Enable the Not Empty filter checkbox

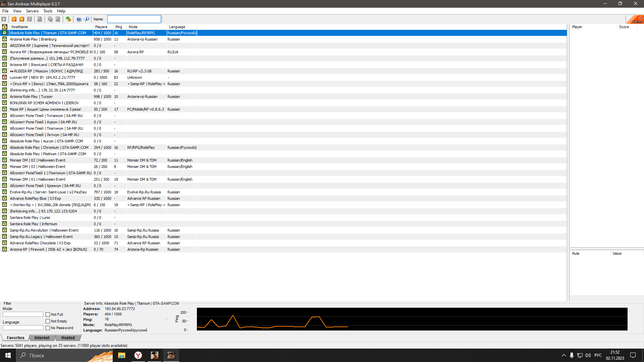(48, 321)
